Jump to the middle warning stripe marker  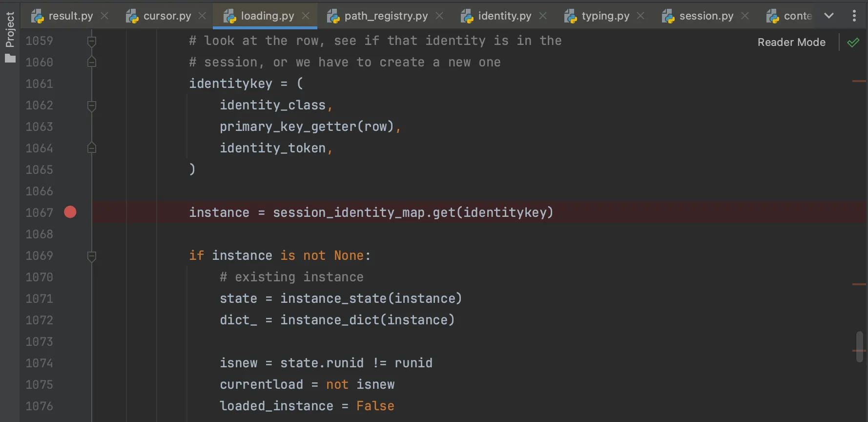(859, 284)
